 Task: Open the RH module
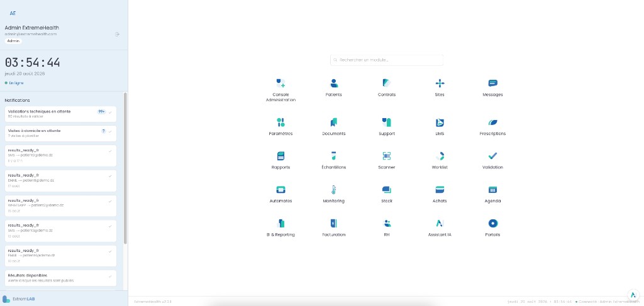pos(387,227)
